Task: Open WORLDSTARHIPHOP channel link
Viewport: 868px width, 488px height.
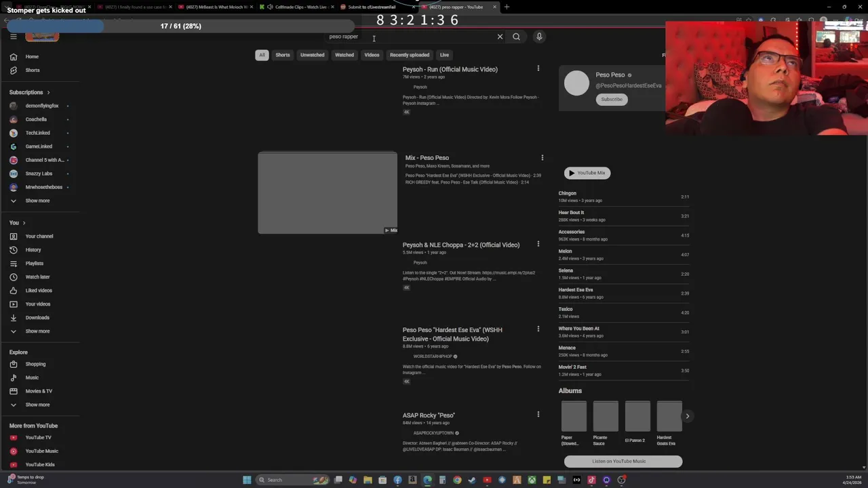Action: 433,357
